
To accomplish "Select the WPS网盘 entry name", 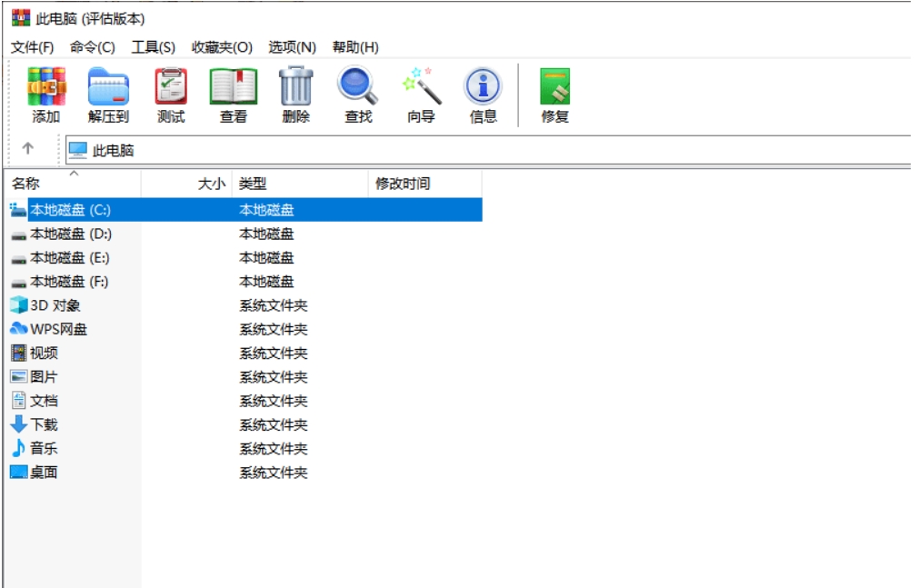I will (58, 329).
